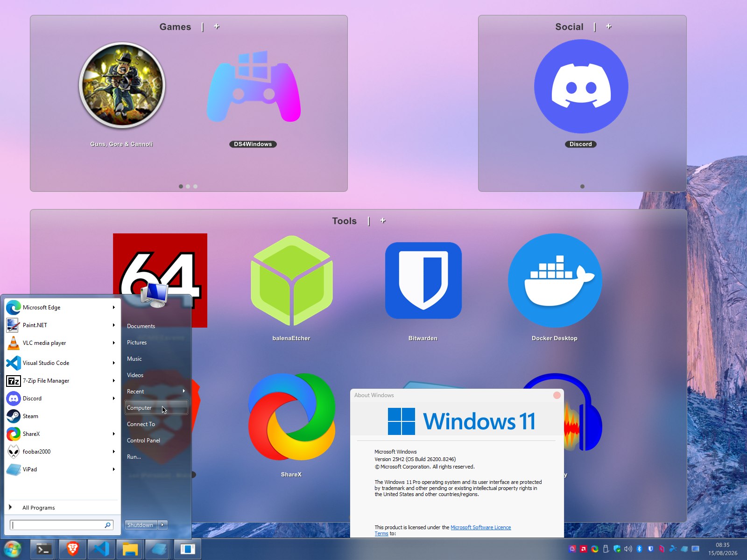Expand VLC media player submenu arrow
Image resolution: width=747 pixels, height=560 pixels.
click(113, 343)
